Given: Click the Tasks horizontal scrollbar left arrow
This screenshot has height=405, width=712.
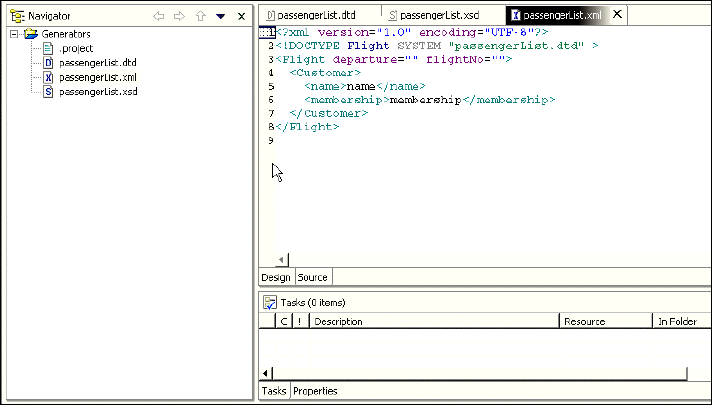Looking at the screenshot, I should coord(267,374).
